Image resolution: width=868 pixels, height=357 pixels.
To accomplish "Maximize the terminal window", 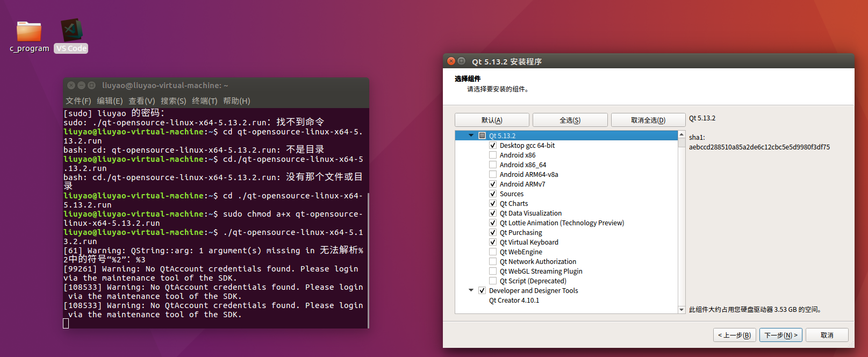I will 92,85.
